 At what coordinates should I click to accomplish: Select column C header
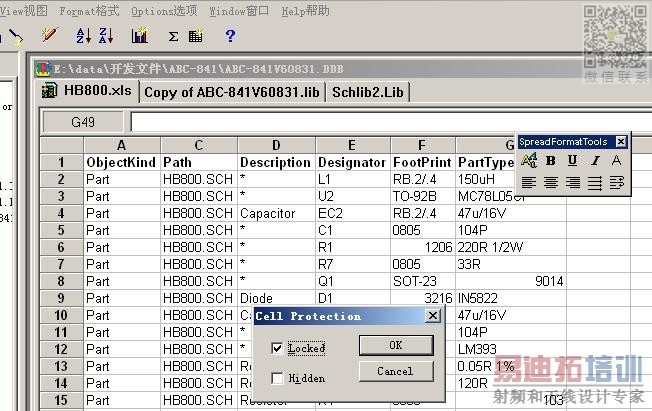click(x=199, y=145)
